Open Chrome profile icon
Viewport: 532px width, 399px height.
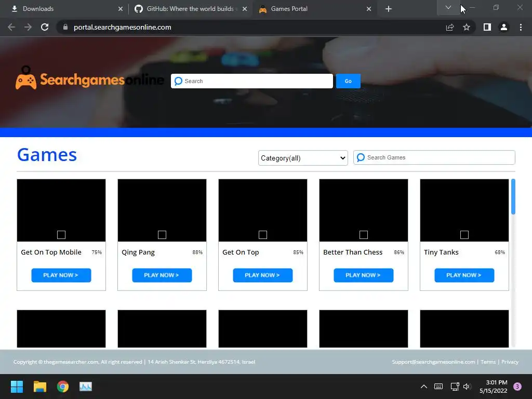[504, 27]
